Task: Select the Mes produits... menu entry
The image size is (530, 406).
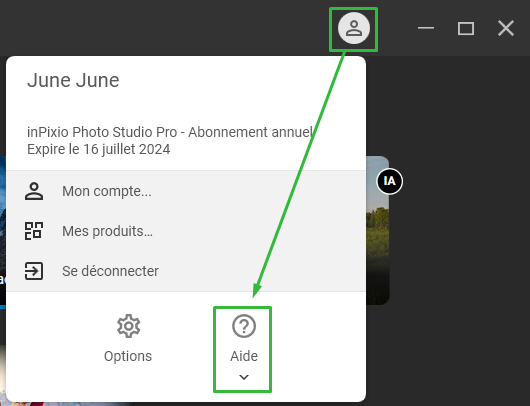Action: coord(186,231)
